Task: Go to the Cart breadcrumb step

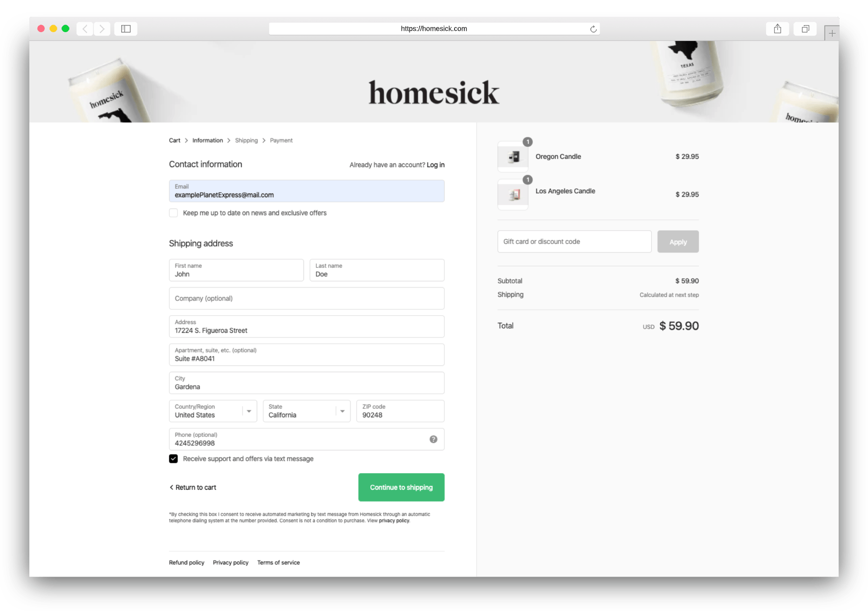Action: (175, 140)
